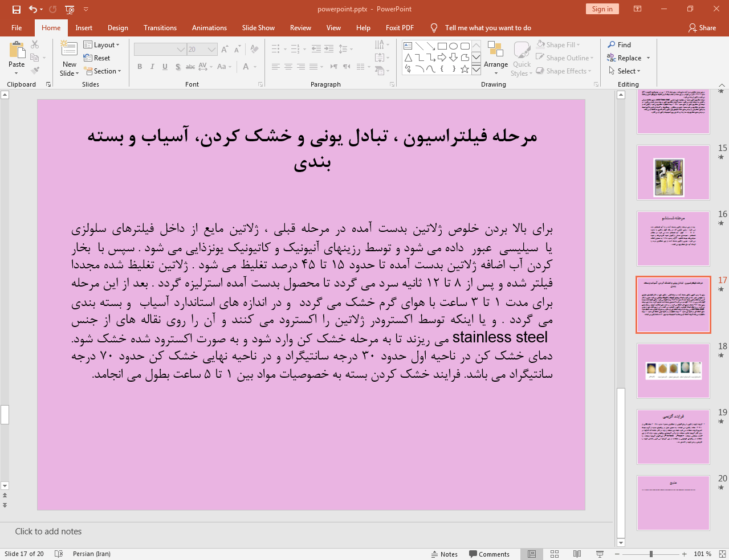Adjust the zoom slider handle
This screenshot has height=560, width=729.
click(651, 554)
